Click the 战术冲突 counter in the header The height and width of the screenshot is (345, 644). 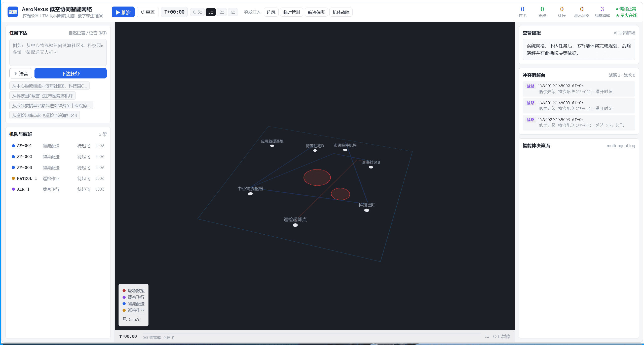[582, 12]
